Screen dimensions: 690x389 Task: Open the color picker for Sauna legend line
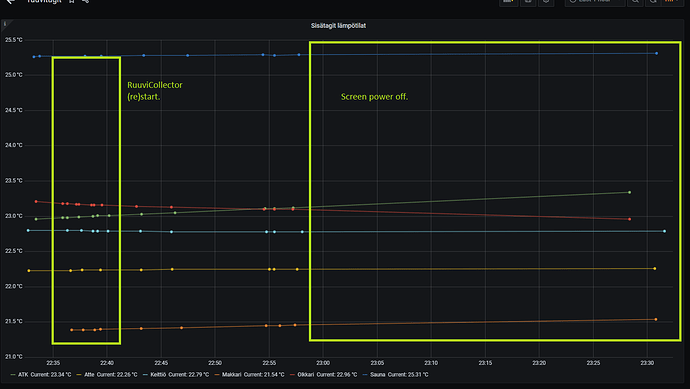[x=365, y=375]
